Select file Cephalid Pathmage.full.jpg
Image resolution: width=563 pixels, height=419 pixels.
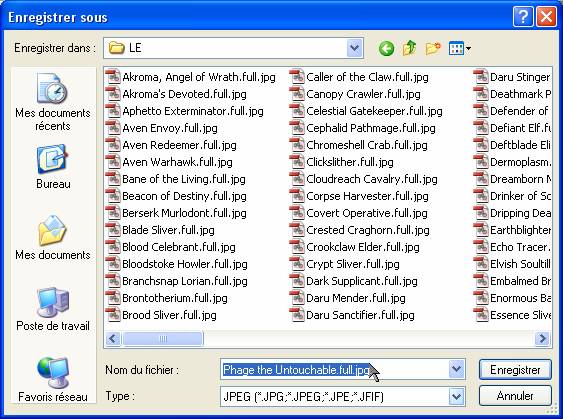363,127
